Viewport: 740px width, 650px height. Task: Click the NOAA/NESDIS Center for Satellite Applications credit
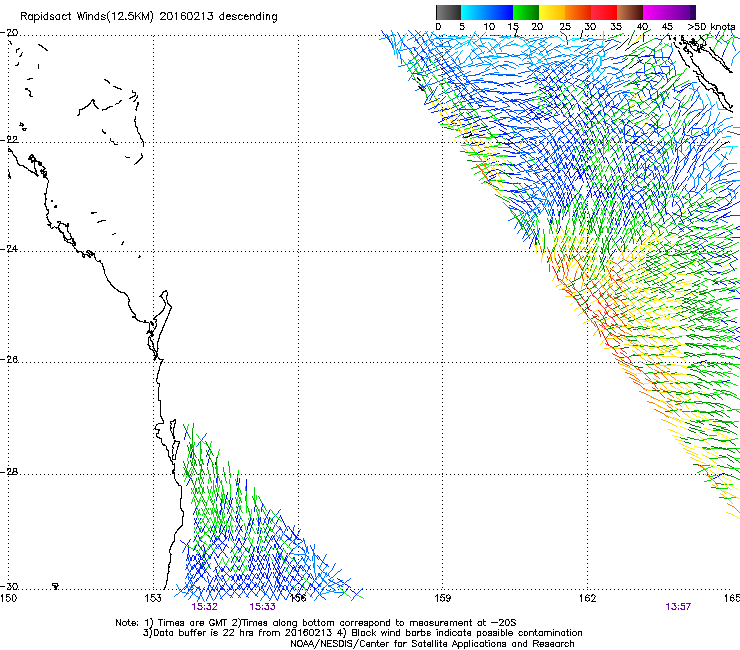point(432,644)
